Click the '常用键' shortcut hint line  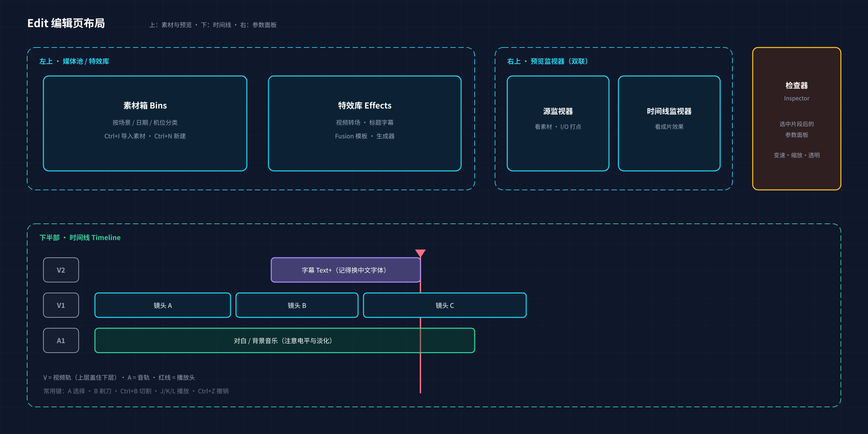[136, 391]
